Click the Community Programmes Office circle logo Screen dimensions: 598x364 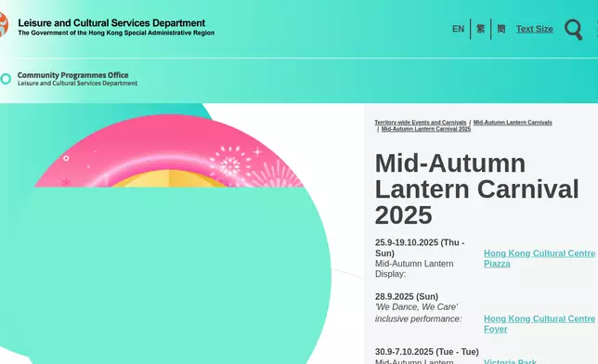pos(6,79)
